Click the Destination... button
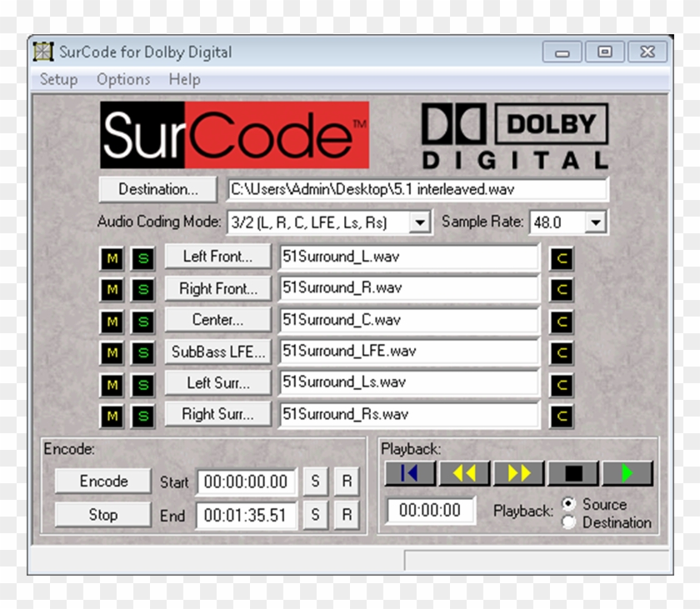 [157, 189]
